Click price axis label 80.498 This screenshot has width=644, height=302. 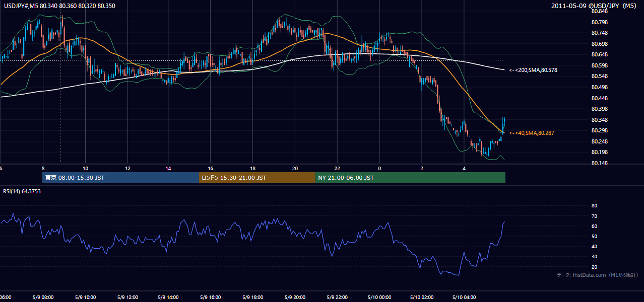(599, 87)
